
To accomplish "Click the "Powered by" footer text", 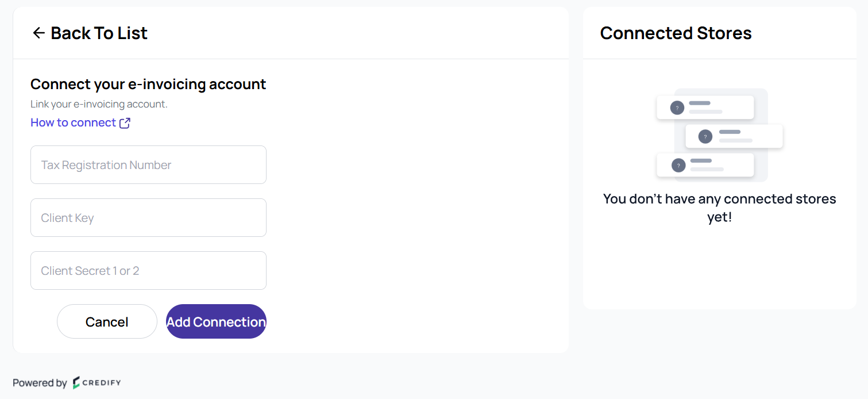I will point(40,383).
